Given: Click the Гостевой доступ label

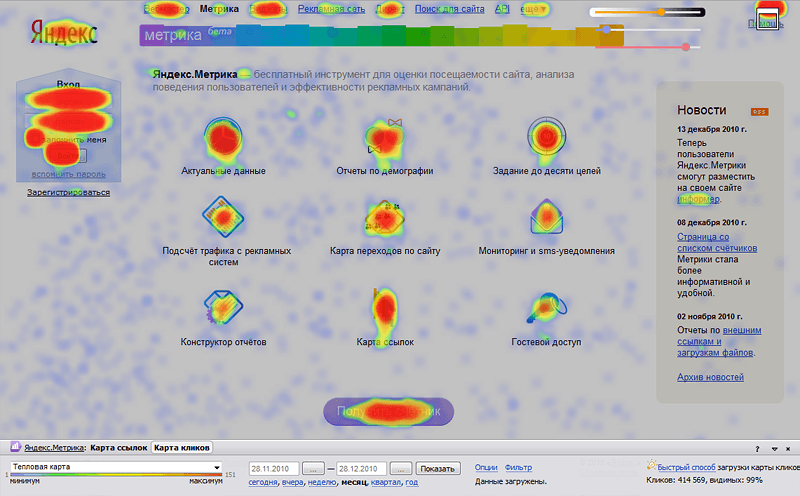Looking at the screenshot, I should click(x=546, y=342).
